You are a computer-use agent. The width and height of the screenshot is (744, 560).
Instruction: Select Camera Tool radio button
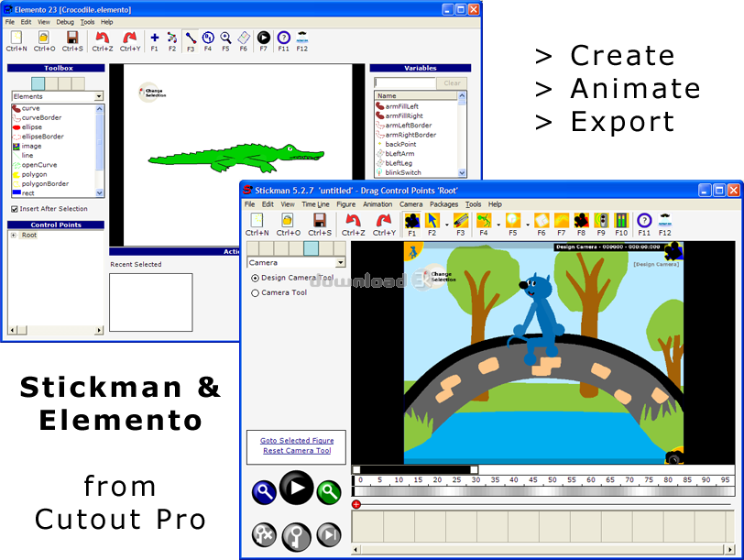[255, 292]
